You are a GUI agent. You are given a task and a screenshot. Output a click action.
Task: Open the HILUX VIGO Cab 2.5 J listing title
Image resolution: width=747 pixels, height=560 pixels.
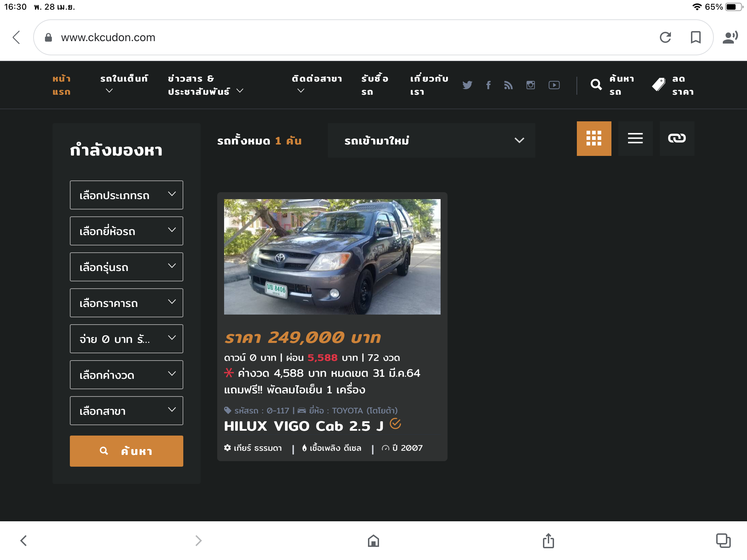[x=304, y=426]
